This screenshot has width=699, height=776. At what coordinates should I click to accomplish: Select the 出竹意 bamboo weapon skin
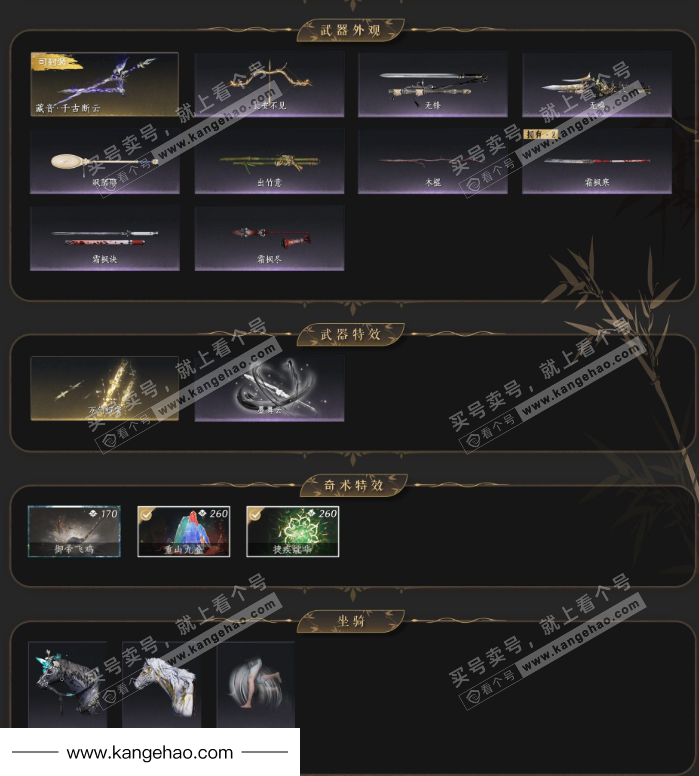269,161
